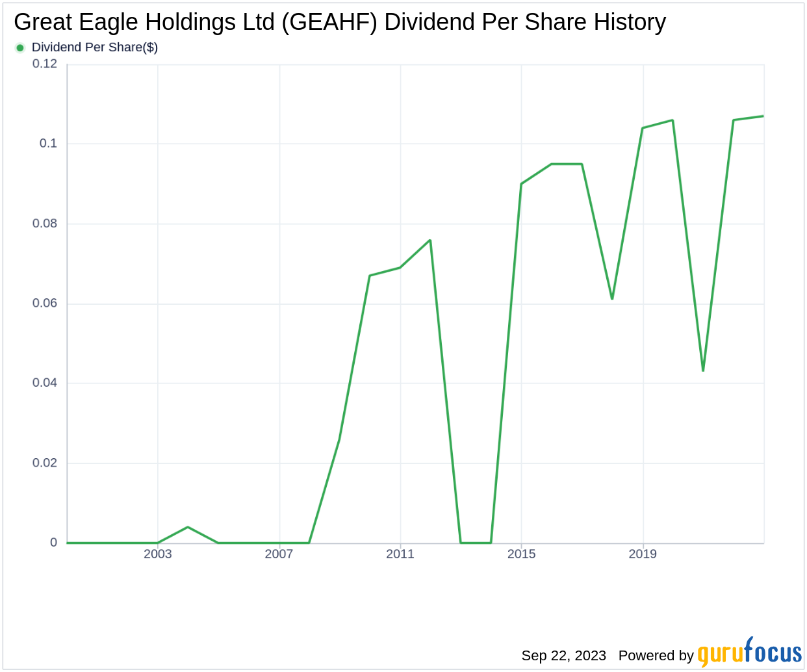The width and height of the screenshot is (807, 672).
Task: Click the 2021 dip point on the line
Action: click(703, 370)
